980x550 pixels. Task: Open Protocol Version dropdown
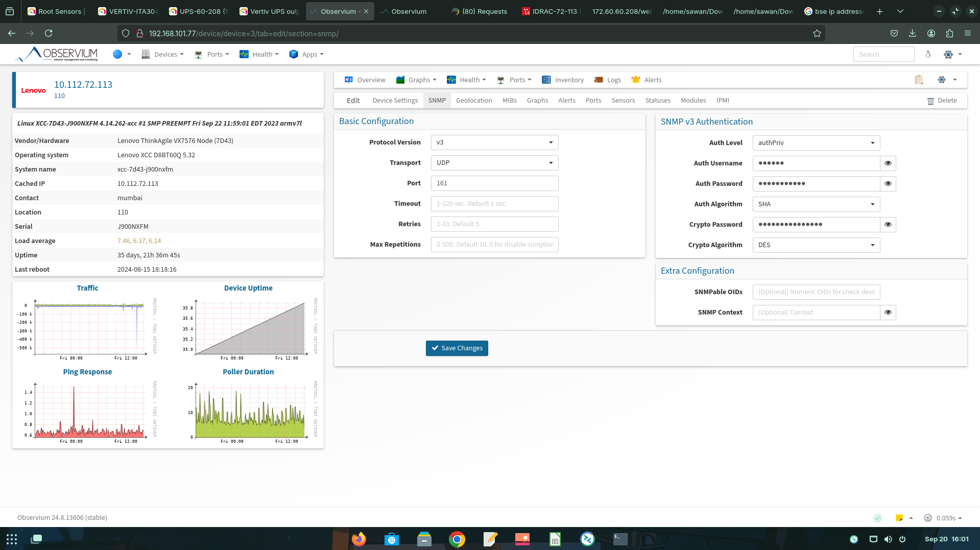(x=494, y=142)
